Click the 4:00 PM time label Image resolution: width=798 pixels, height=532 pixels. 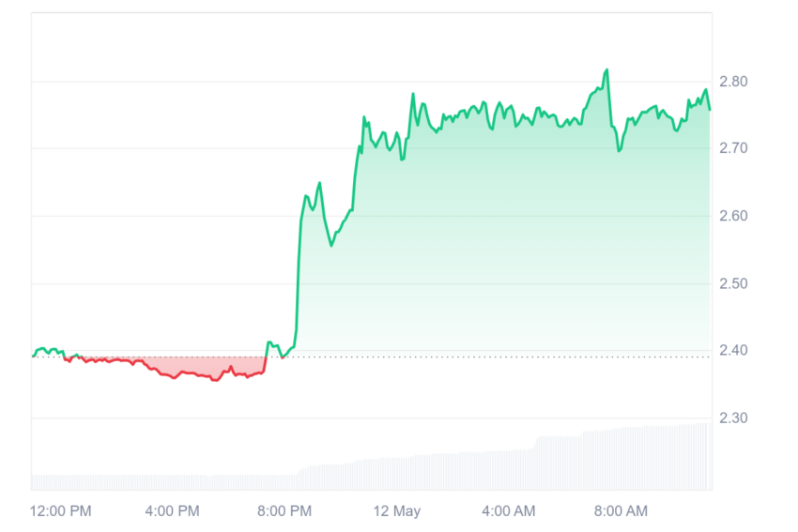pyautogui.click(x=172, y=510)
